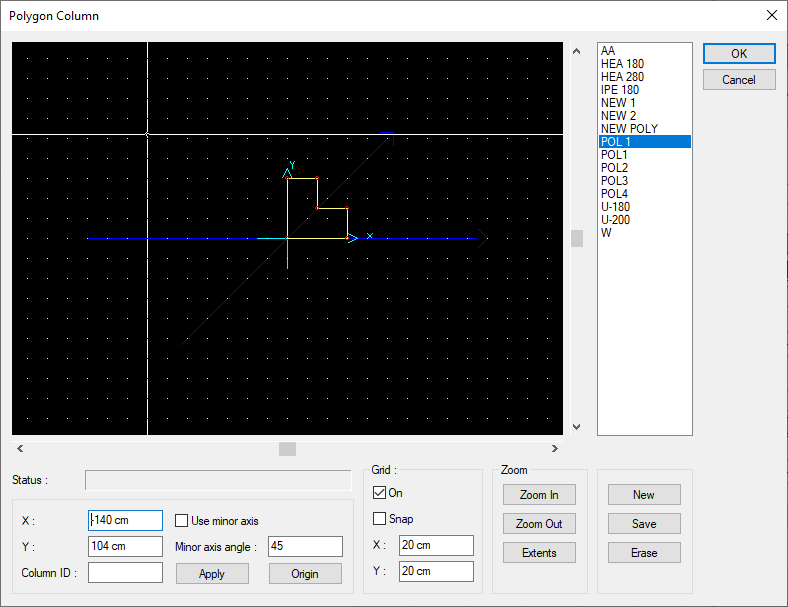Click the canvas vertical scrollbar down arrow
The height and width of the screenshot is (607, 788).
point(576,427)
